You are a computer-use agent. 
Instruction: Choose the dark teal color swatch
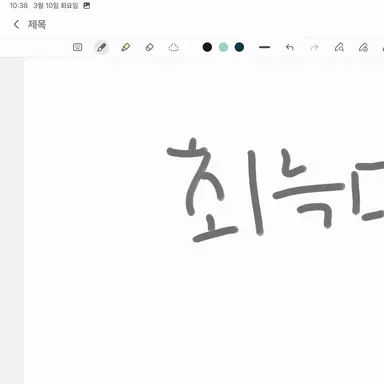click(239, 47)
